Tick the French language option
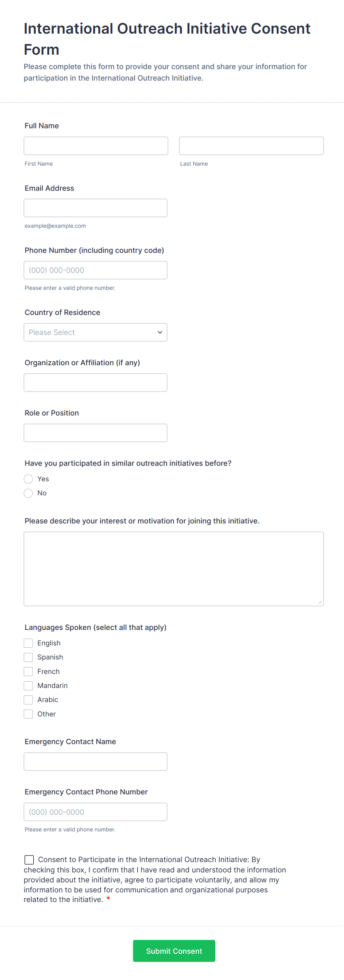The height and width of the screenshot is (980, 344). [28, 672]
